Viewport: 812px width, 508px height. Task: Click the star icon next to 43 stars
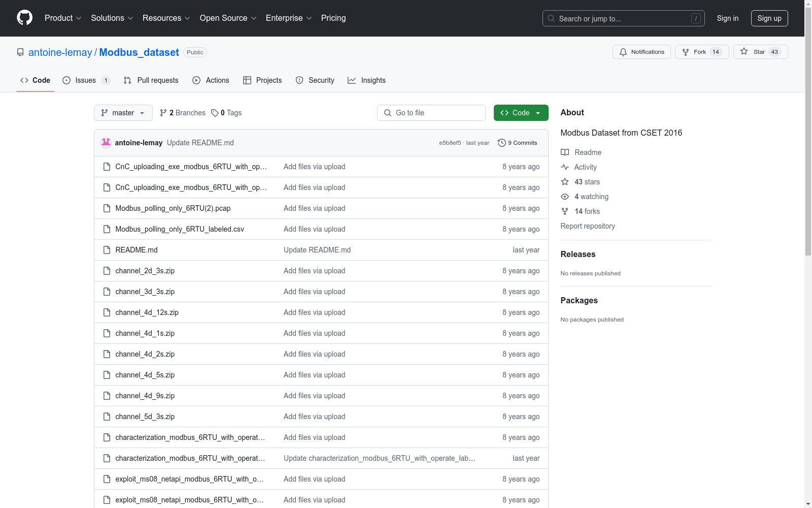[x=565, y=182]
